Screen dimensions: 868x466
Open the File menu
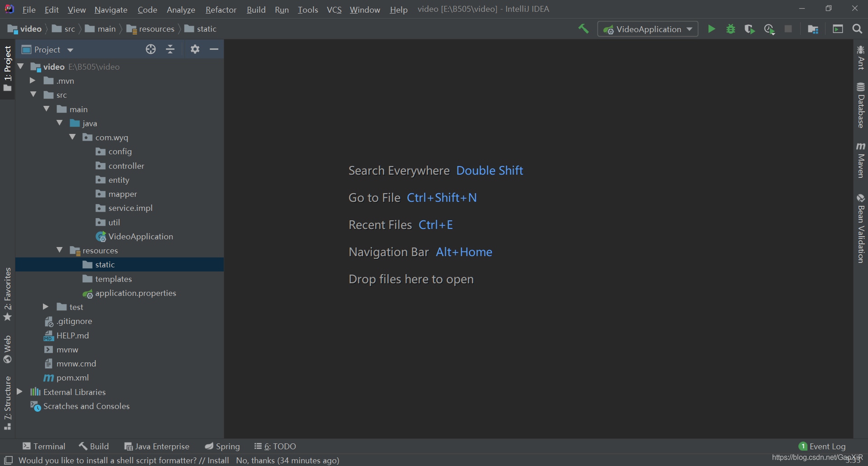(29, 10)
